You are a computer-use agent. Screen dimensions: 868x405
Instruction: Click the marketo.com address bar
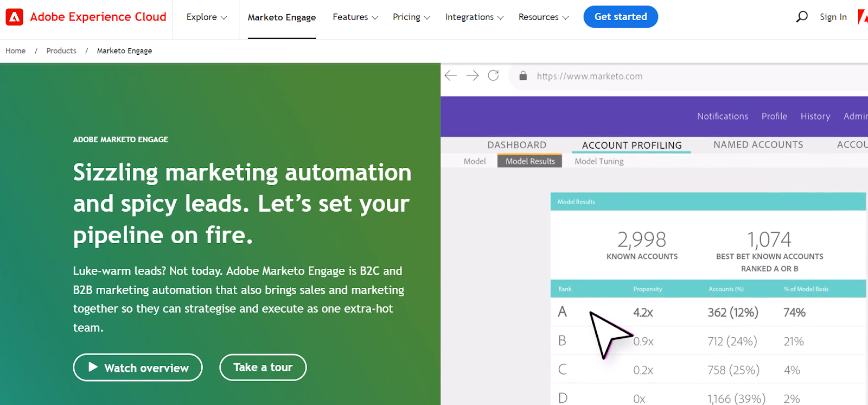pos(590,76)
